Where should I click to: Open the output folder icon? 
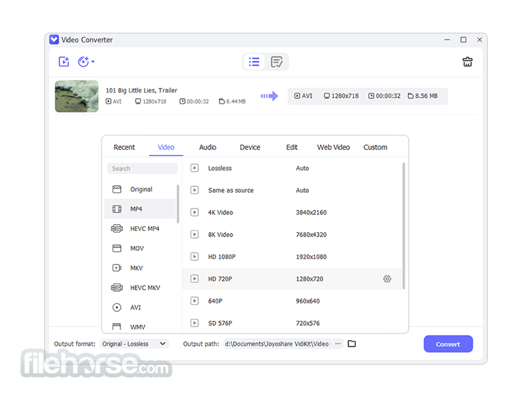click(x=352, y=343)
